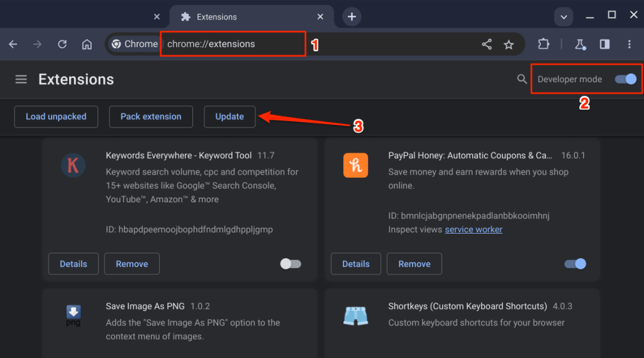The image size is (644, 358).
Task: Switch to the Extensions tab
Action: (x=252, y=17)
